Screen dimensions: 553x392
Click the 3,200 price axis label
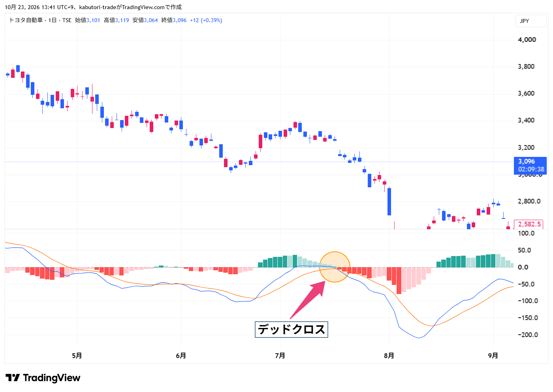coord(526,147)
